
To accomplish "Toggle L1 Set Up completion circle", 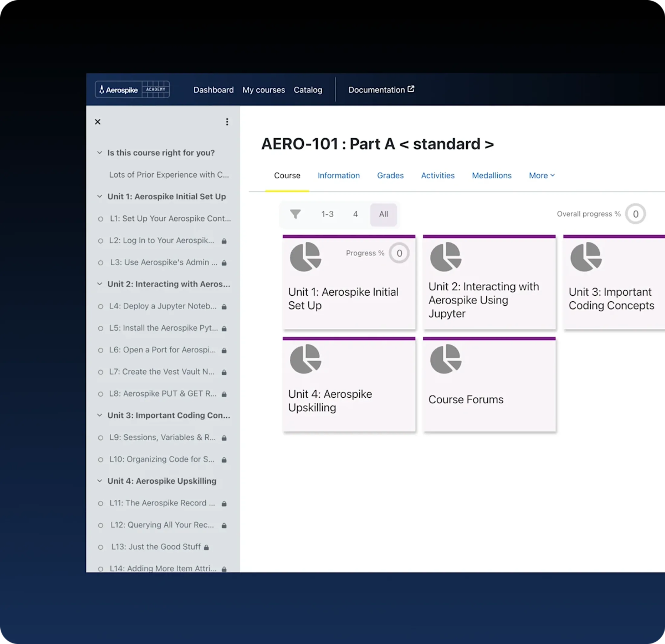I will (100, 219).
